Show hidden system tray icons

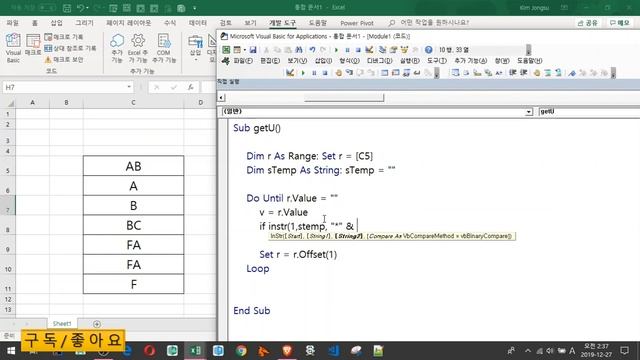tap(528, 351)
